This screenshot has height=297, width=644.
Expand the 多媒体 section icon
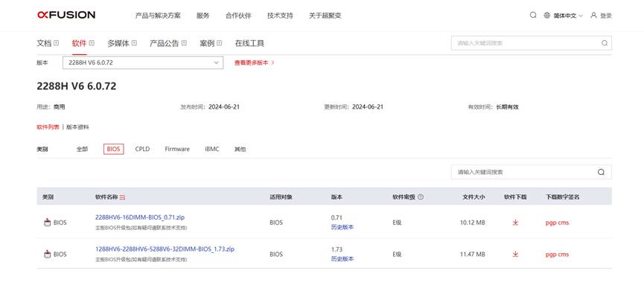click(x=134, y=42)
